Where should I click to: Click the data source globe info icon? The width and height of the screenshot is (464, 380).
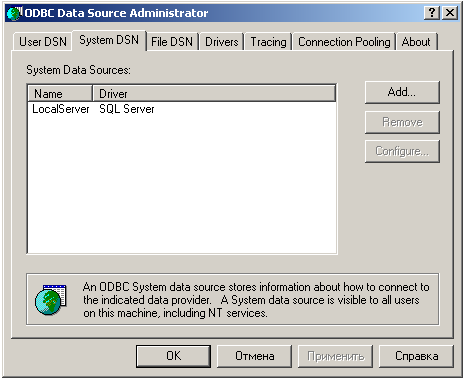(51, 299)
